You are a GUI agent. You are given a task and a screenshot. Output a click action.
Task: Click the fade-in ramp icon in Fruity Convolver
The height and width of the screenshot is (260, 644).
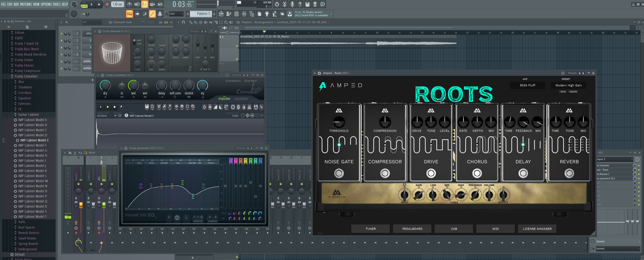216,107
